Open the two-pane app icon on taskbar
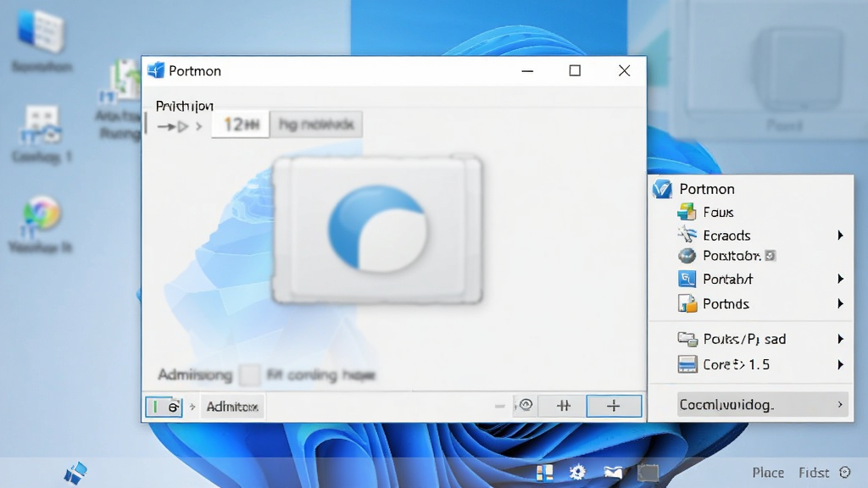The width and height of the screenshot is (868, 488). [544, 473]
